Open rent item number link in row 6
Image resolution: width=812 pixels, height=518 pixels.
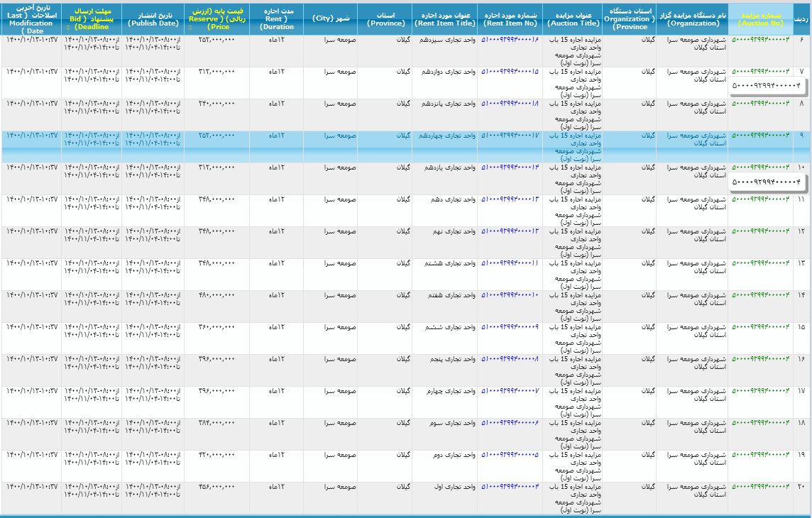[510, 40]
